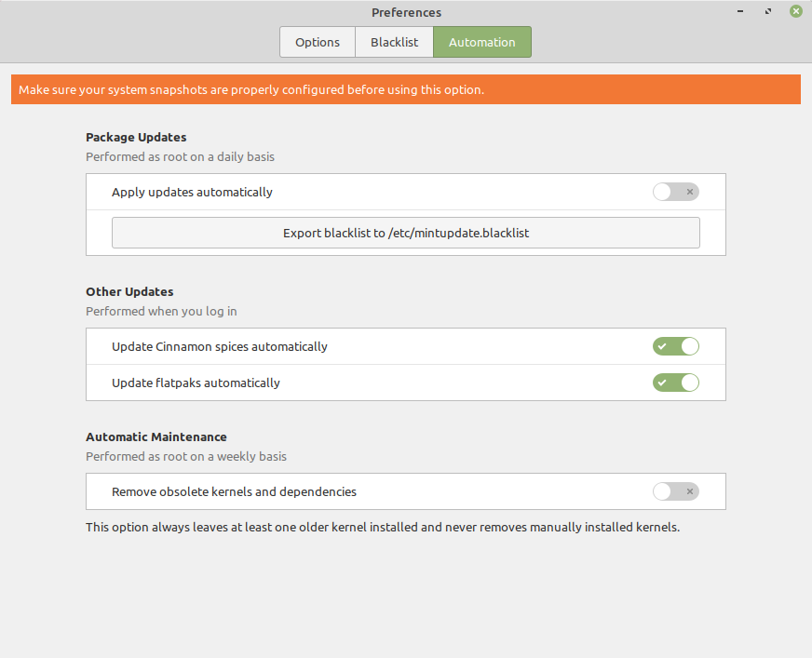Select the Automation tab

point(481,42)
